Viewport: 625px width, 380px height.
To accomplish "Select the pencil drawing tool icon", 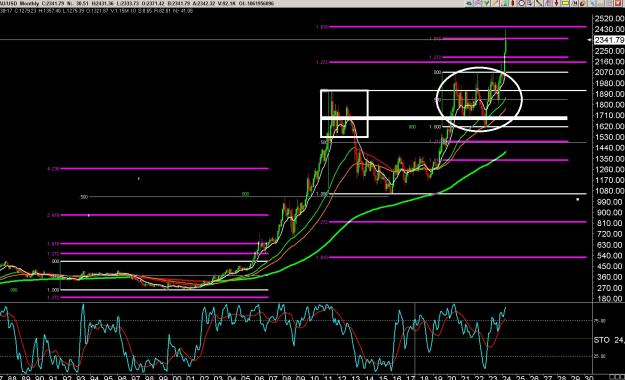I will (x=495, y=3).
